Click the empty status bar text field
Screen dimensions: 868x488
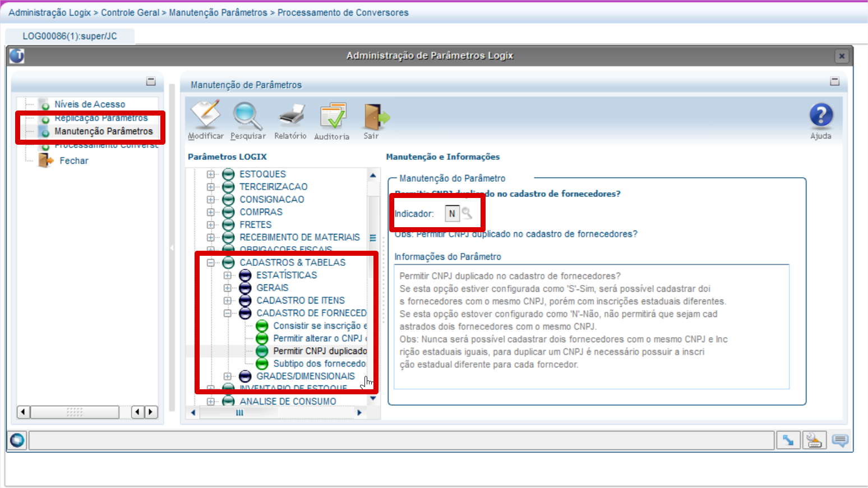tap(401, 440)
